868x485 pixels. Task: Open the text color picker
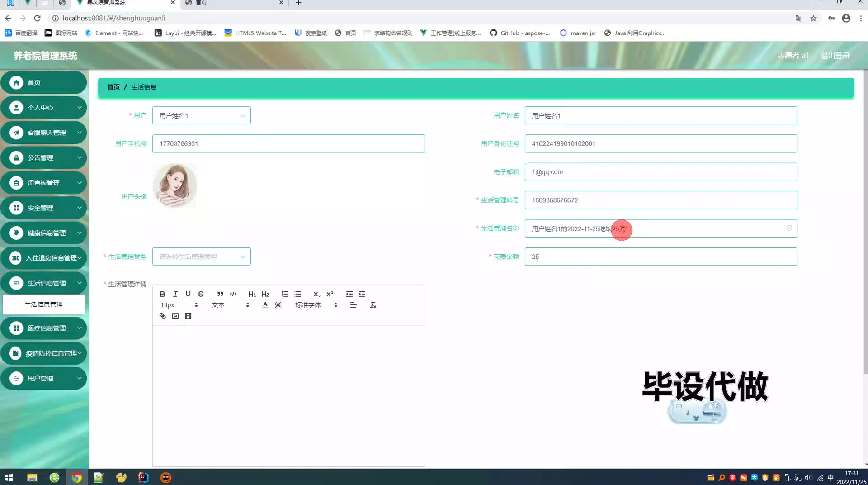click(x=265, y=305)
